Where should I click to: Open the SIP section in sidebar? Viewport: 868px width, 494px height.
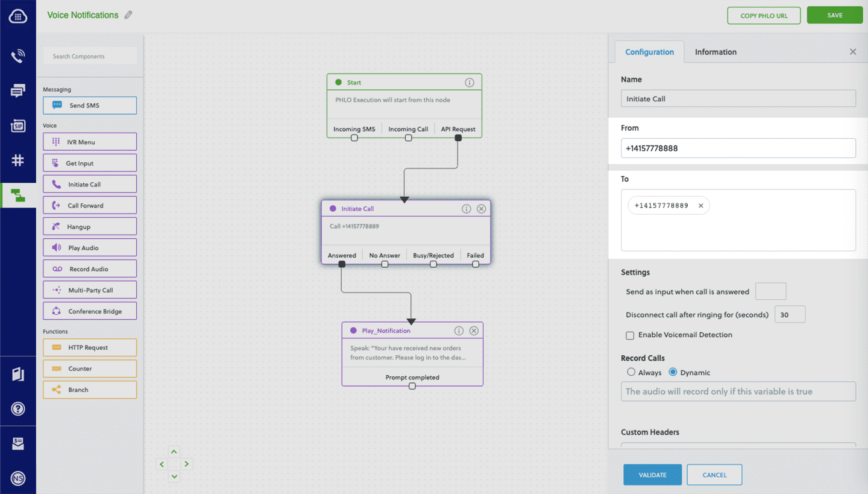(x=18, y=125)
